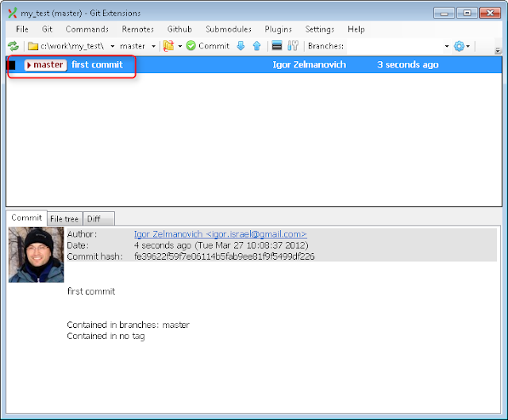Switch to the Diff tab
The width and height of the screenshot is (508, 420).
coord(98,219)
